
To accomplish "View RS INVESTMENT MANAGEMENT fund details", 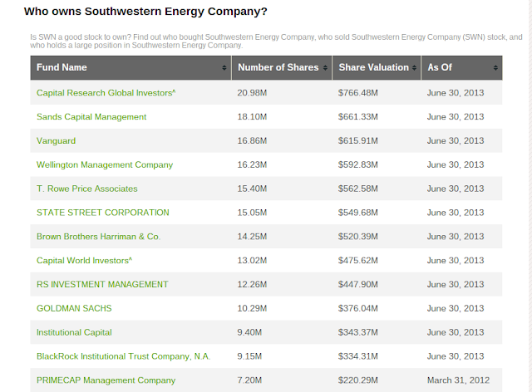I will pyautogui.click(x=102, y=284).
